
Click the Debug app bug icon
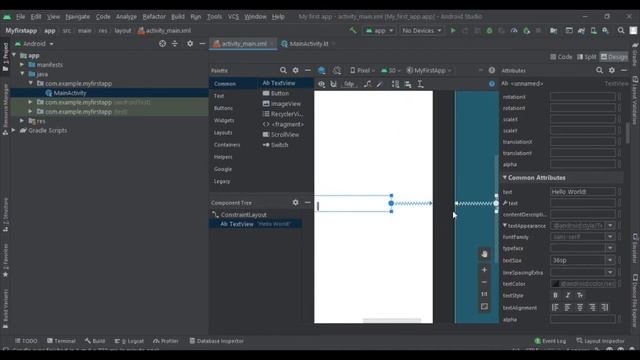[489, 31]
